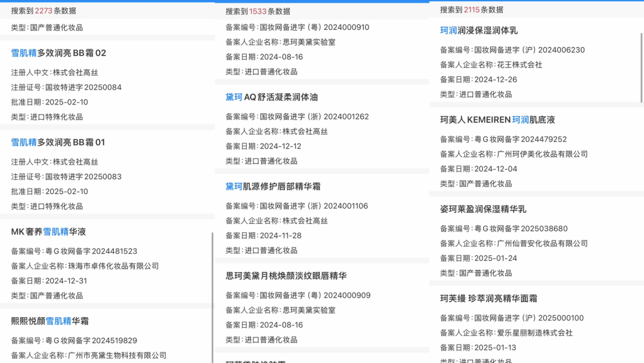Image resolution: width=644 pixels, height=363 pixels.
Task: Click filing date 2024-12-12
Action: point(280,146)
